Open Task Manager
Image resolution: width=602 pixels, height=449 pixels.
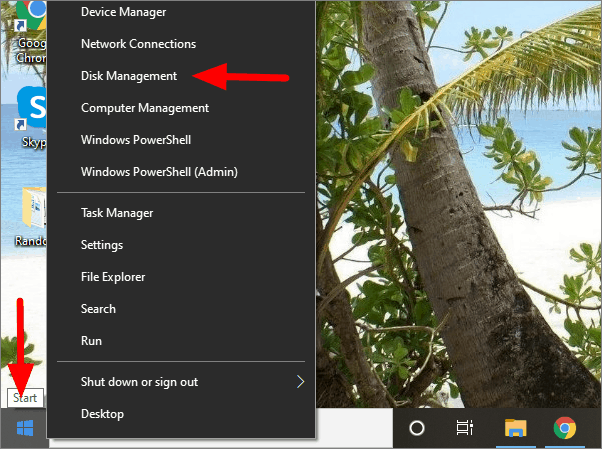click(x=181, y=212)
